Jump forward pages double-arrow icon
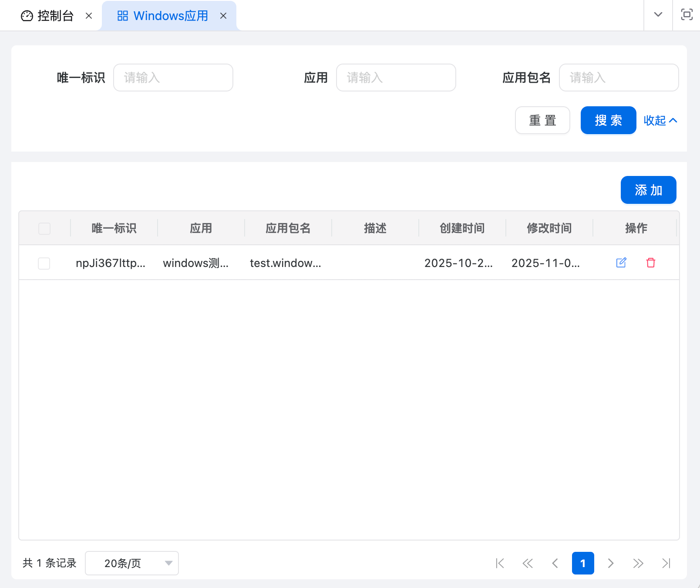This screenshot has width=700, height=588. (638, 563)
